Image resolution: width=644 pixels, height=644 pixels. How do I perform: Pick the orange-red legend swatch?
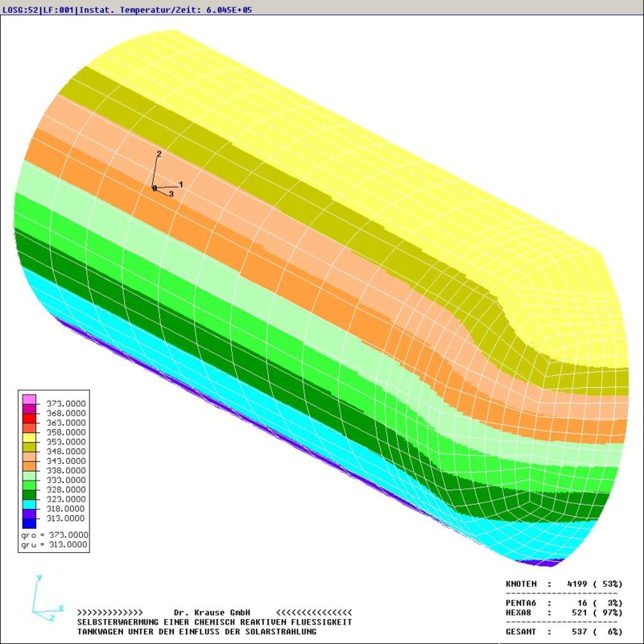(x=29, y=427)
